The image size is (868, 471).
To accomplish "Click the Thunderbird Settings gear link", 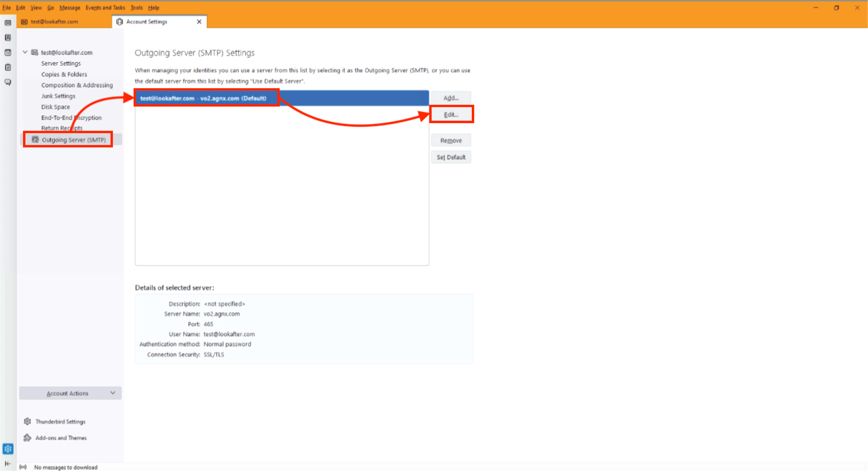I will [x=60, y=422].
